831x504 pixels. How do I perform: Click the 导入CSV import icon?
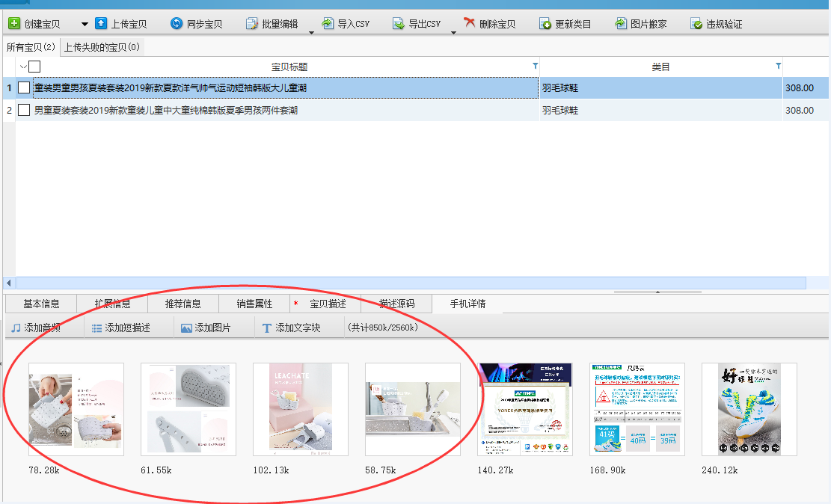pyautogui.click(x=328, y=24)
